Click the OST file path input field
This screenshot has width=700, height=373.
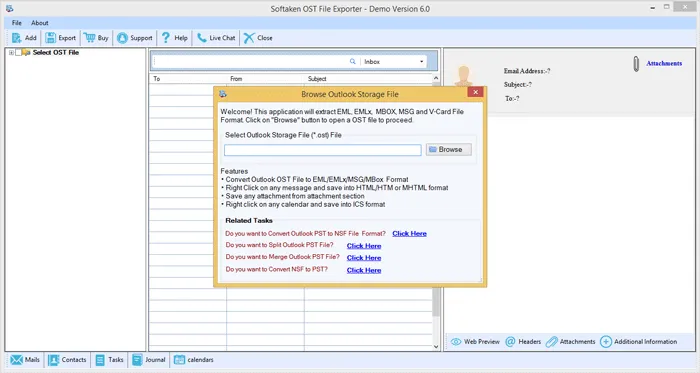(323, 150)
